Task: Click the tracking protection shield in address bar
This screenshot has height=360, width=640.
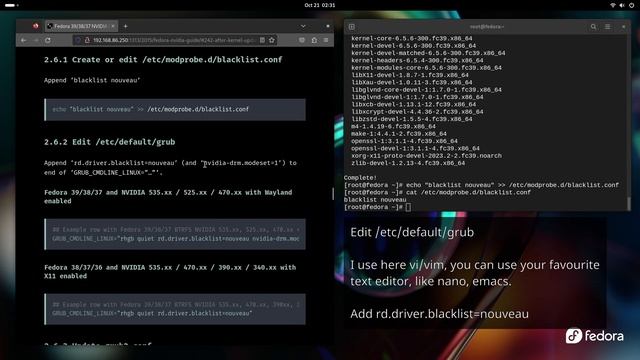Action: tap(78, 40)
